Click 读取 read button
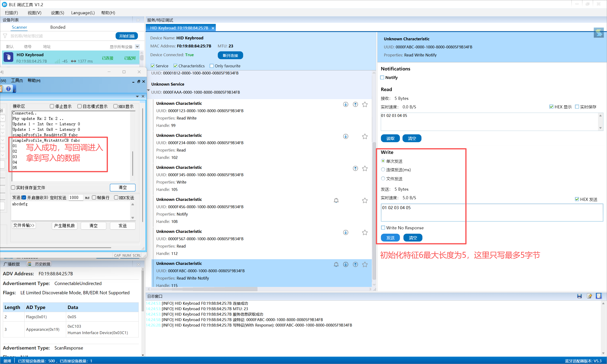Screen dimensions: 607x364 click(390, 138)
